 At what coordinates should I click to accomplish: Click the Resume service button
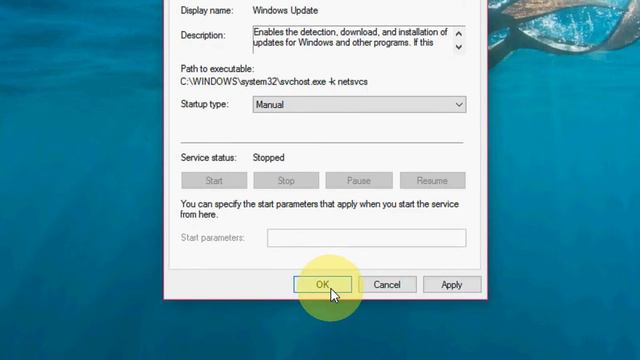point(432,180)
